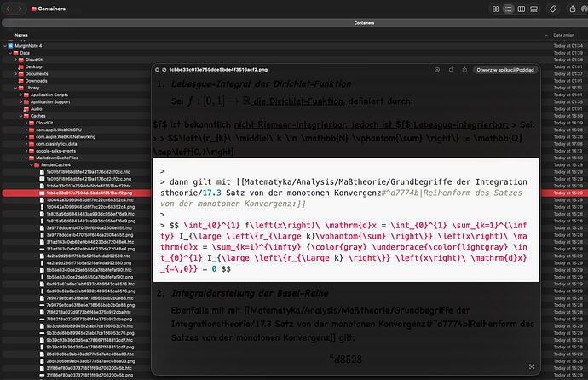Share the previewed PNG from Quick Look

coord(464,70)
